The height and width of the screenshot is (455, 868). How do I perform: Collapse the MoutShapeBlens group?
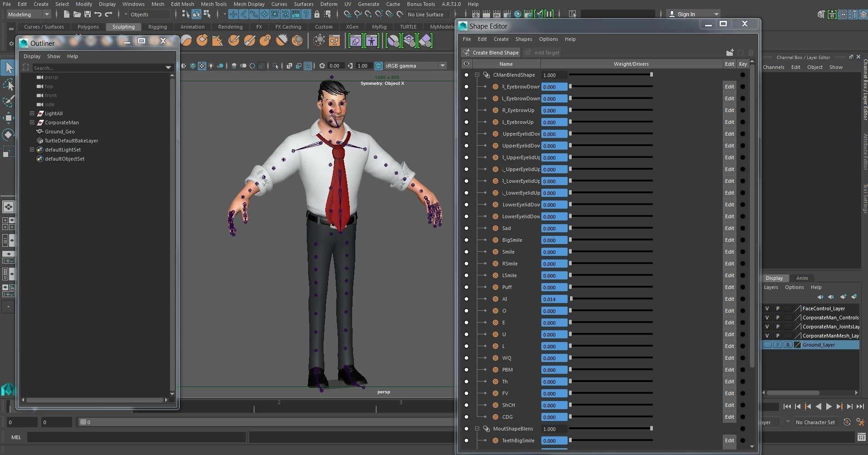[x=477, y=429]
